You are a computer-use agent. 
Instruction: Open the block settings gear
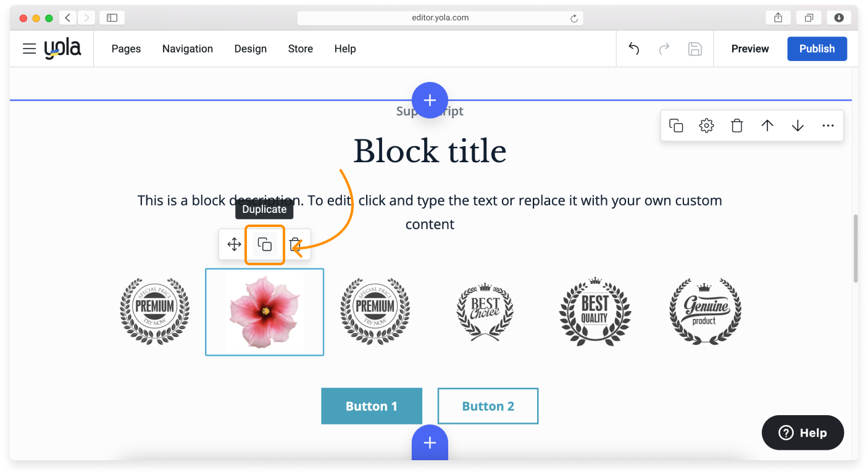[706, 125]
